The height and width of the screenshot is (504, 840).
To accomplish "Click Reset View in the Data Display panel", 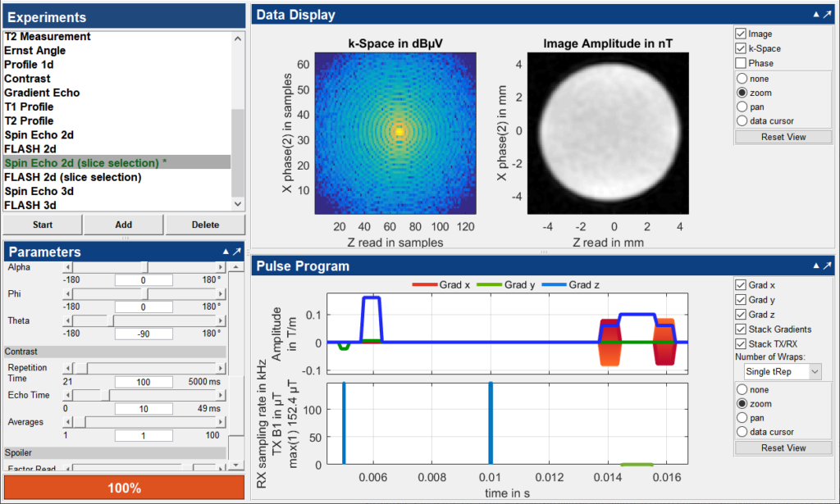I will click(784, 137).
